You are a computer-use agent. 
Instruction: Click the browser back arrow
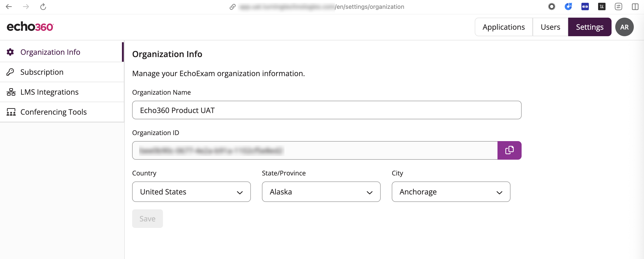pyautogui.click(x=9, y=7)
